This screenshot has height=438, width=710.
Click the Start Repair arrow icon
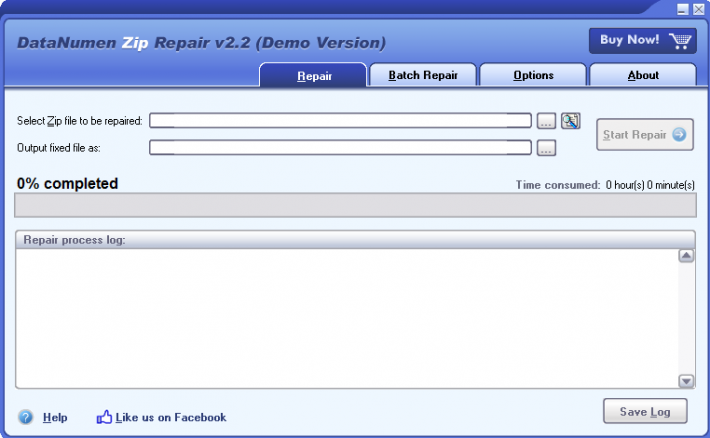tap(679, 135)
